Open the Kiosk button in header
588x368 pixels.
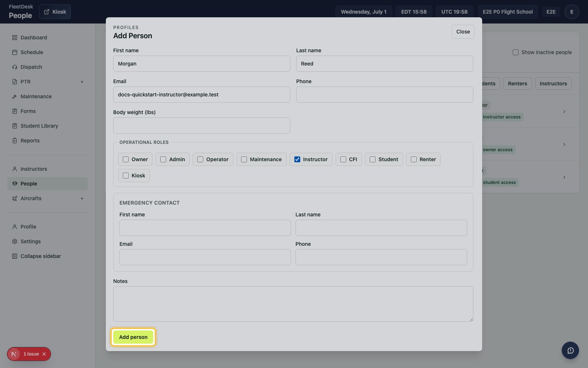[55, 12]
